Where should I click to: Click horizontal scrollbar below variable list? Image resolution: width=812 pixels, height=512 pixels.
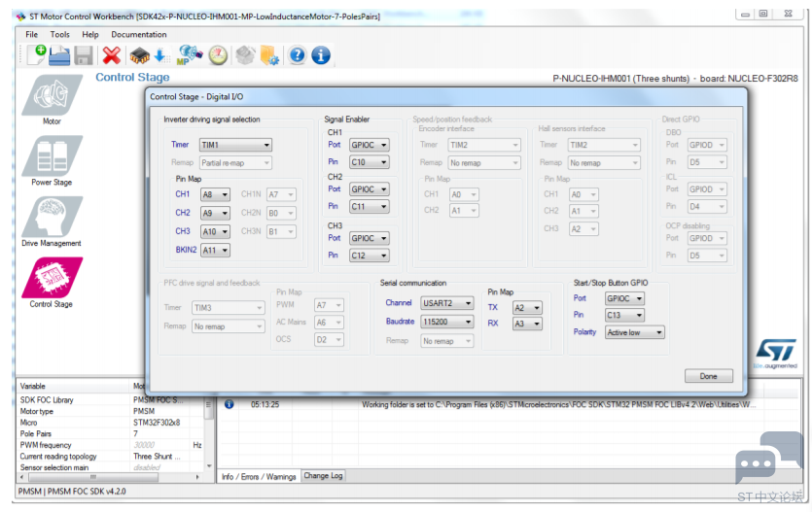point(93,477)
